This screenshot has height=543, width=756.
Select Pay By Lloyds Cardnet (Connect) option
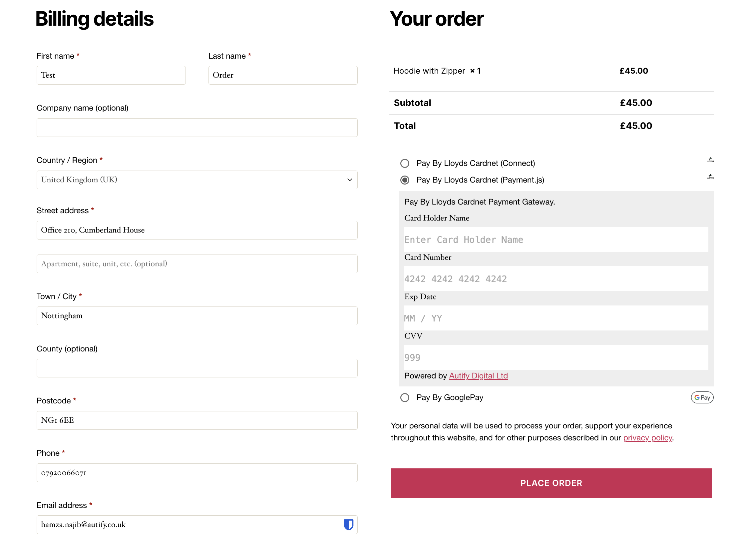[x=405, y=163]
